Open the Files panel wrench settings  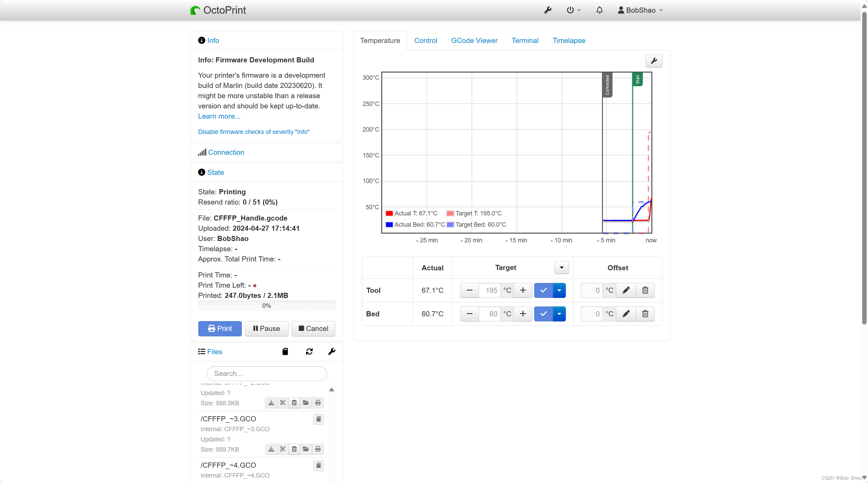coord(332,351)
